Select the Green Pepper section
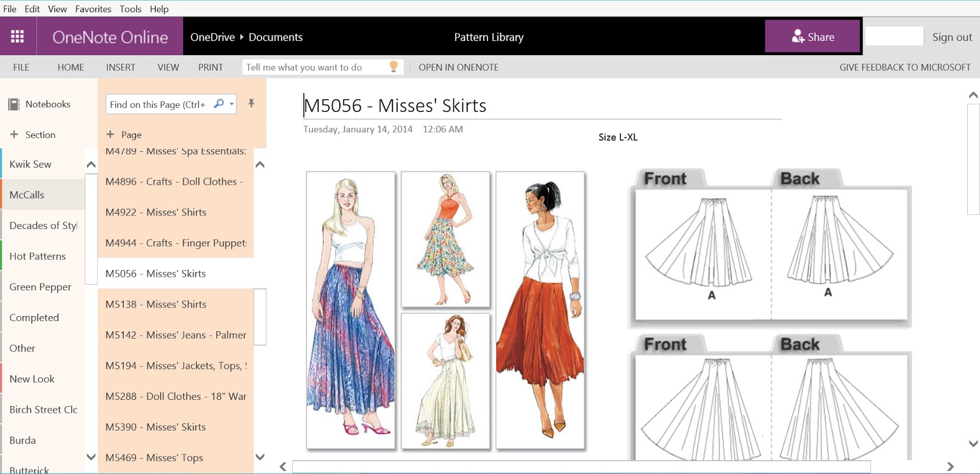Viewport: 980px width, 474px height. click(x=43, y=287)
